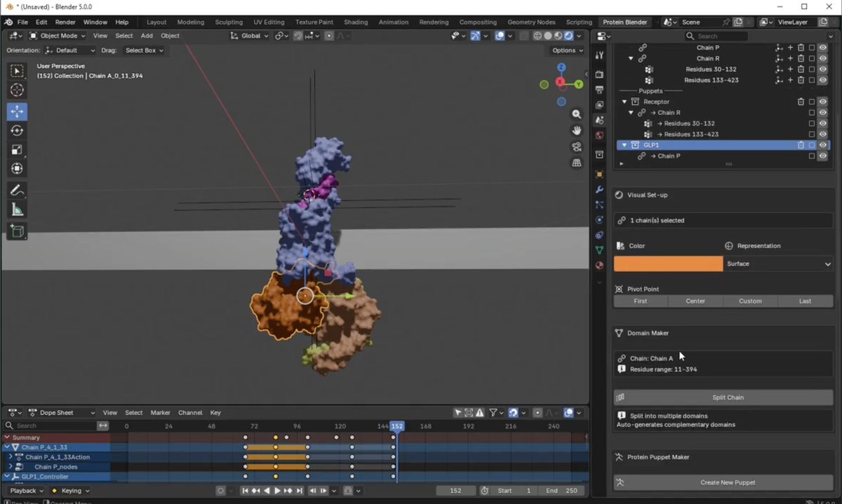Click the orange Color swatch

(x=668, y=264)
